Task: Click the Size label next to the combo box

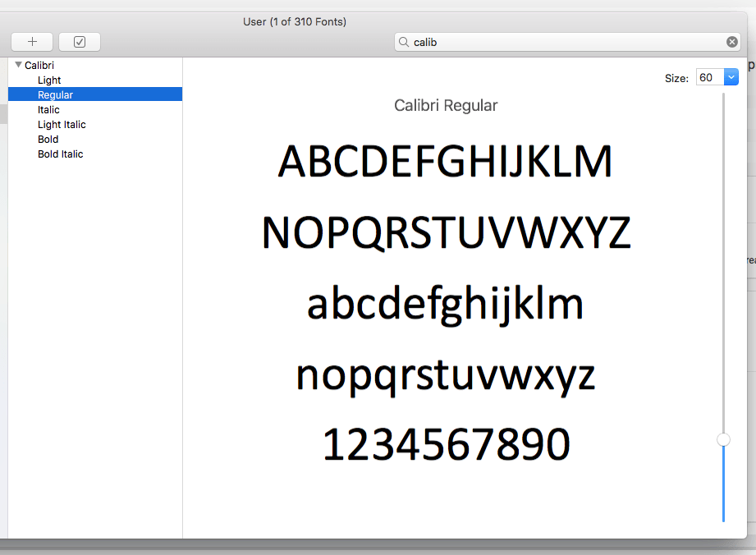Action: 676,77
